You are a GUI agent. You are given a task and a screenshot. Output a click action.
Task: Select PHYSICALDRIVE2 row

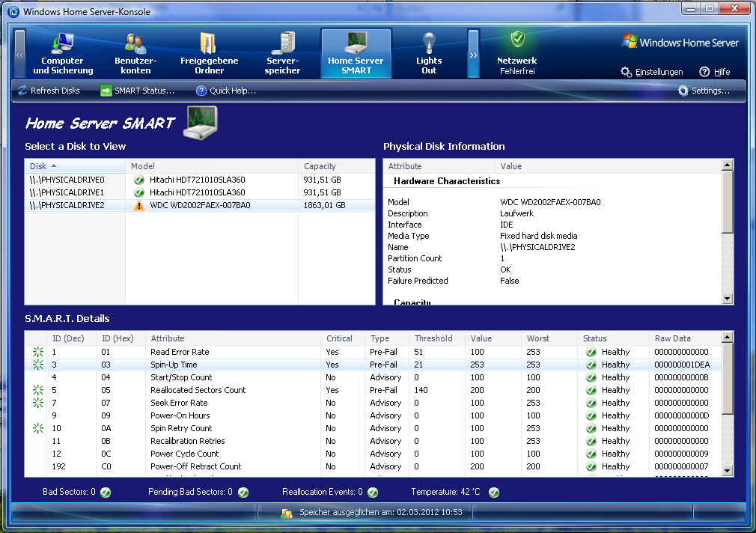[200, 205]
